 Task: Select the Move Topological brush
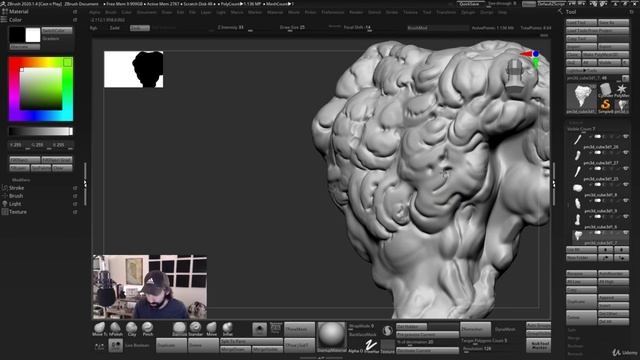coord(99,328)
